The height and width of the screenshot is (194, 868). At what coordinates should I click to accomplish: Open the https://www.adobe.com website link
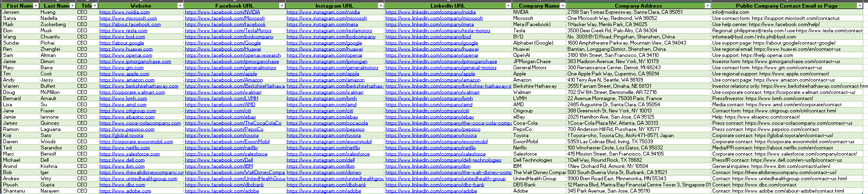pos(125,191)
